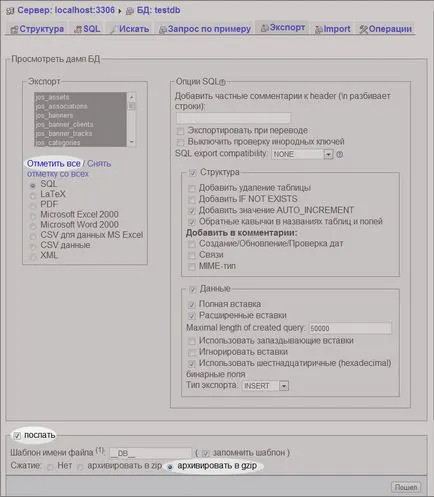Go to Запрос по примеру tab
This screenshot has width=434, height=497.
(205, 29)
